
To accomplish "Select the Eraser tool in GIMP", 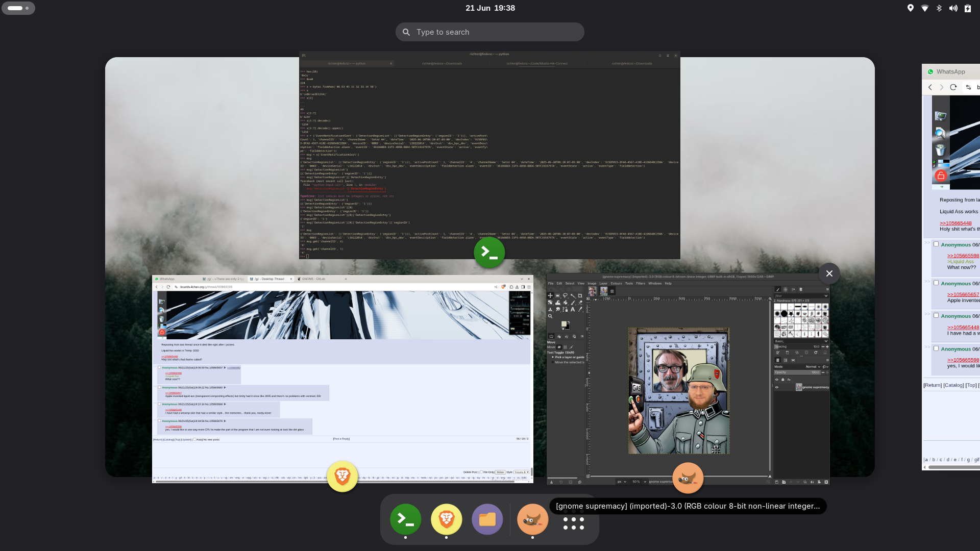I will pyautogui.click(x=580, y=303).
